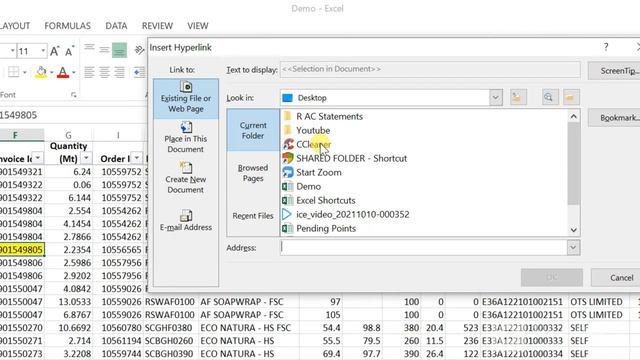640x360 pixels.
Task: Decrease font size with small A icon
Action: coord(69,51)
